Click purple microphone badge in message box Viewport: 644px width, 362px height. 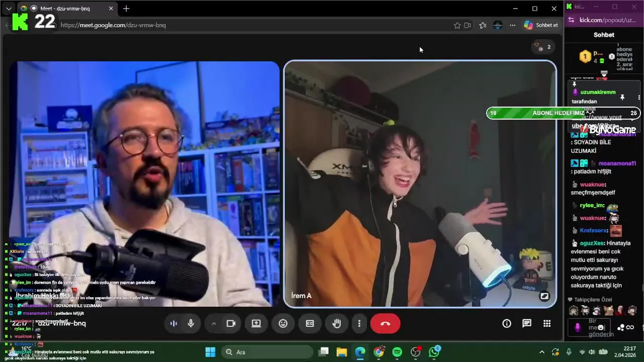578,327
